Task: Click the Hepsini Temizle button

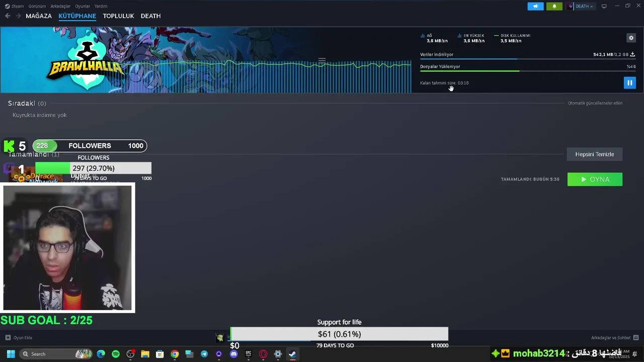Action: (595, 154)
